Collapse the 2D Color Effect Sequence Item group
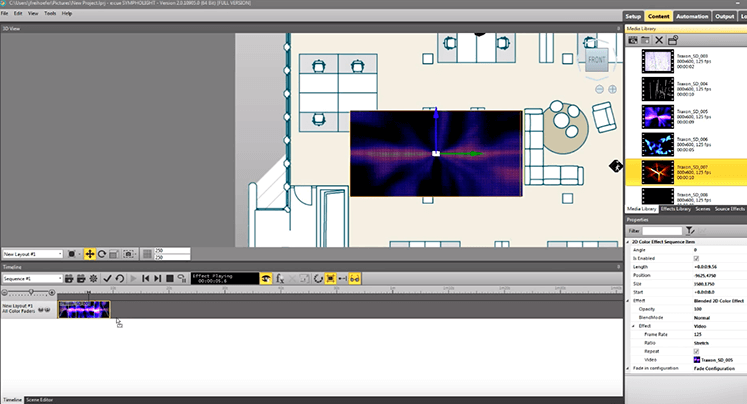 click(628, 242)
